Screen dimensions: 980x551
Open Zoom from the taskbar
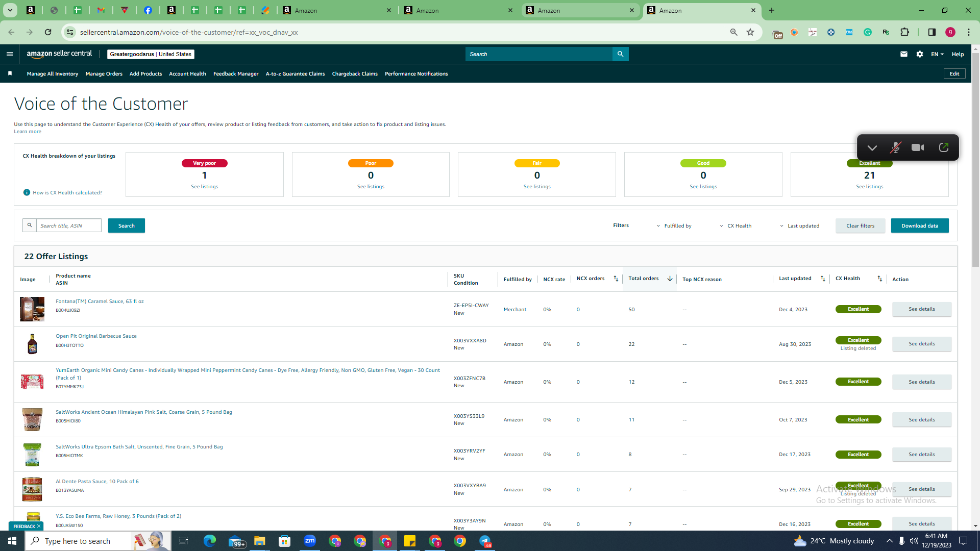click(x=310, y=541)
